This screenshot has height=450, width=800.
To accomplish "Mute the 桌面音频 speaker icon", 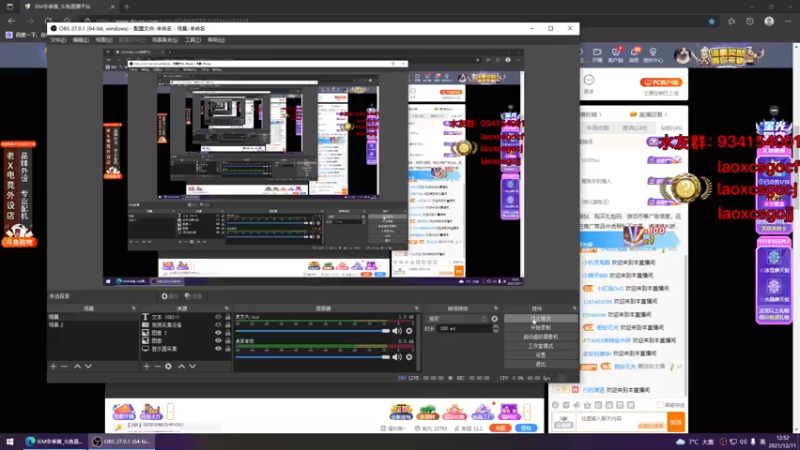I will pyautogui.click(x=397, y=357).
